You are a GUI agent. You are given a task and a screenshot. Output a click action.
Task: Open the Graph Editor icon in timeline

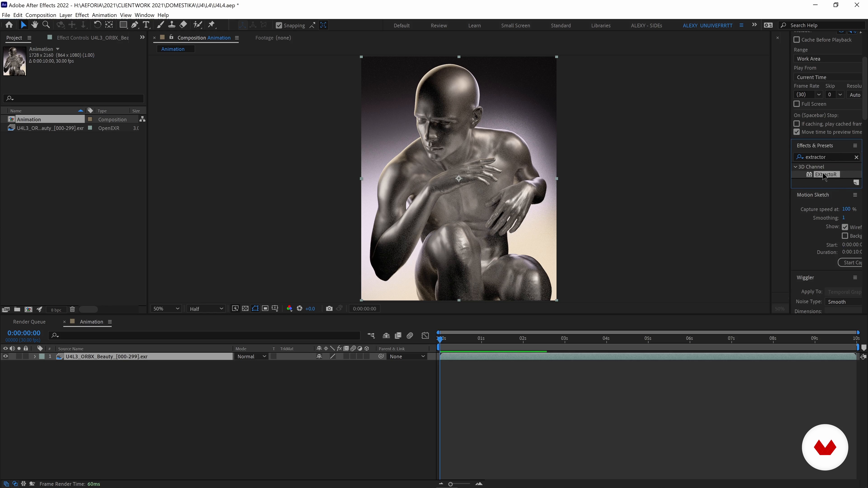tap(425, 336)
